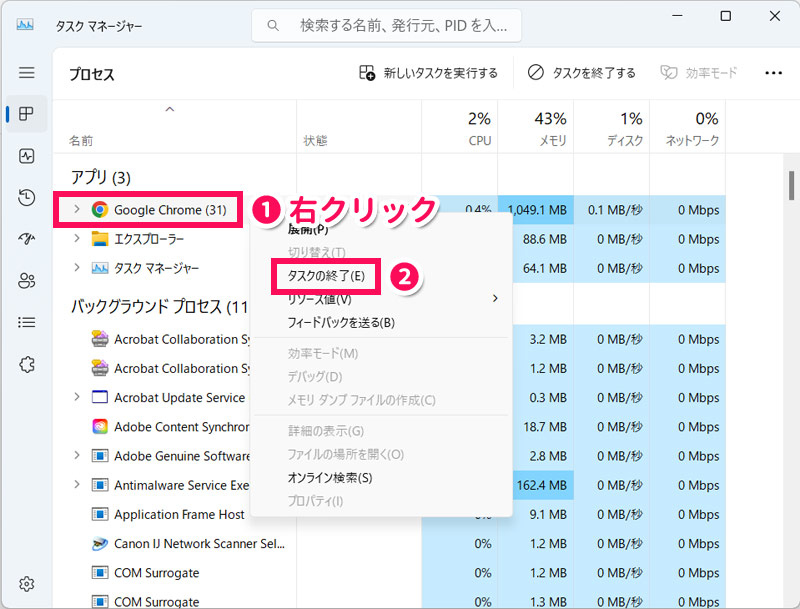The height and width of the screenshot is (609, 800).
Task: Select the first Acrobat Collaboration process row
Action: click(x=389, y=339)
